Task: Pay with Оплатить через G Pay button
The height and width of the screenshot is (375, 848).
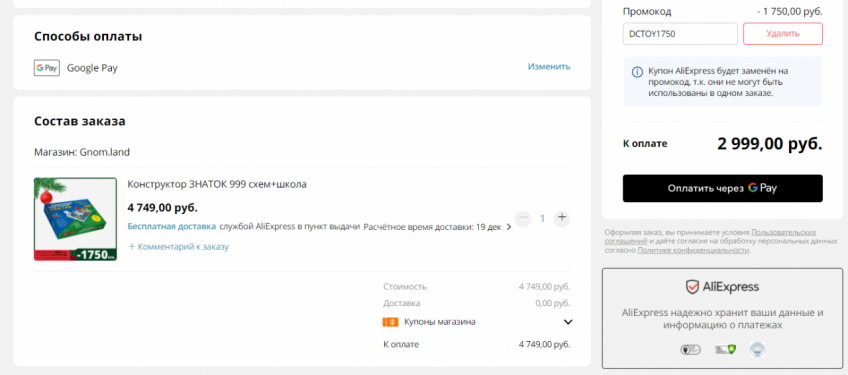Action: [723, 188]
